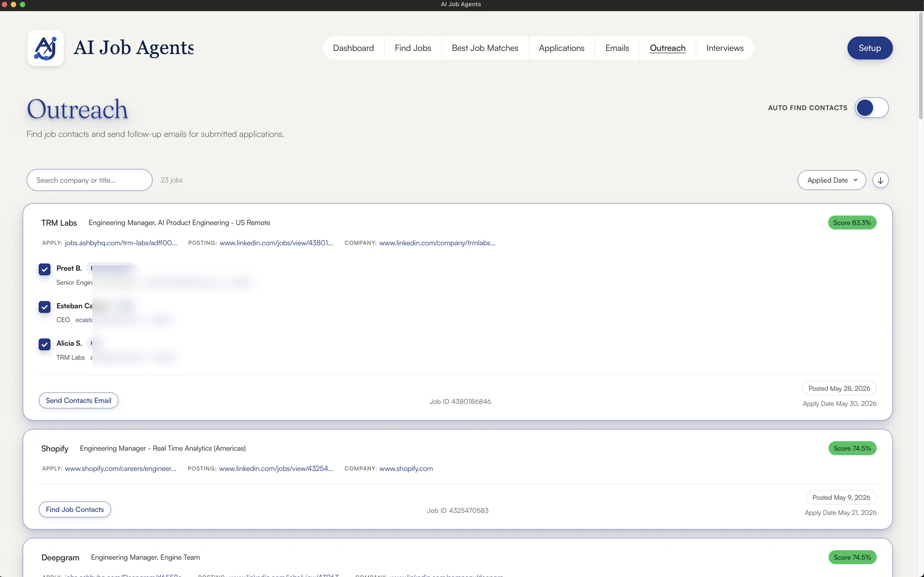Open Shopify LinkedIn posting link
Image resolution: width=924 pixels, height=577 pixels.
(276, 468)
